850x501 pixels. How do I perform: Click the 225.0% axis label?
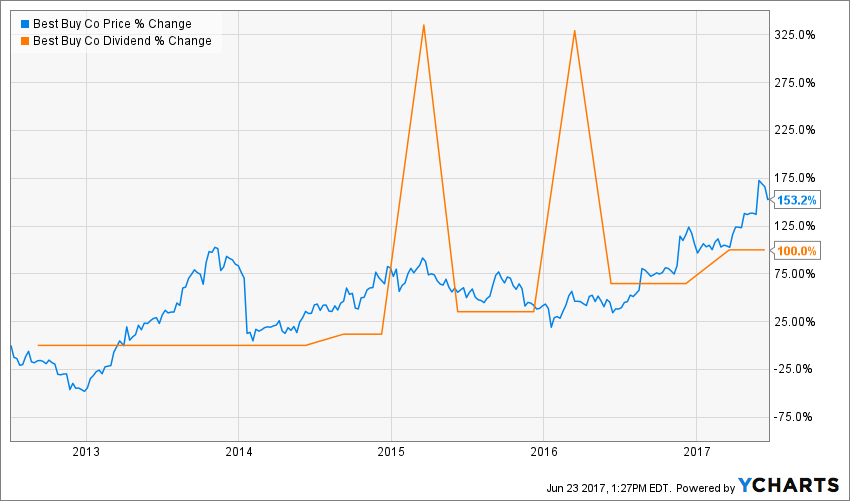pos(795,130)
